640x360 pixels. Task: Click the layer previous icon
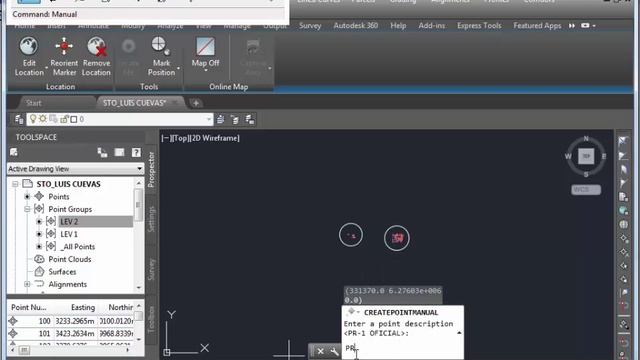tap(235, 119)
